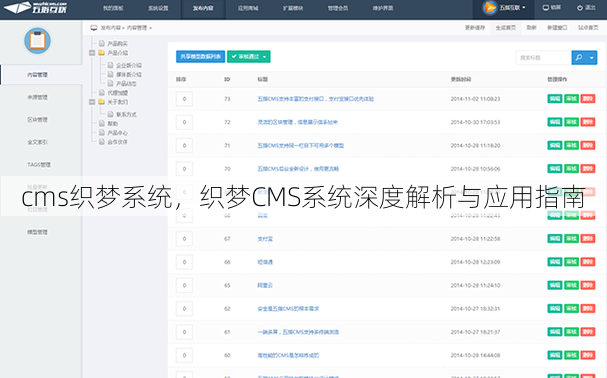Click the 产品介绍 folder icon

[x=101, y=53]
